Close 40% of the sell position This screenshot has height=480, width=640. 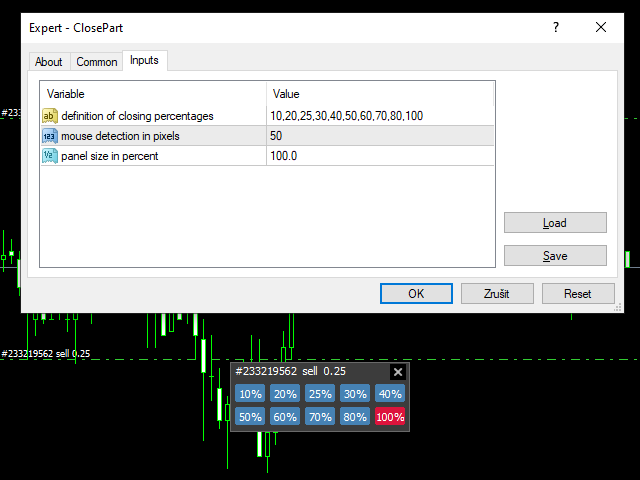[390, 394]
